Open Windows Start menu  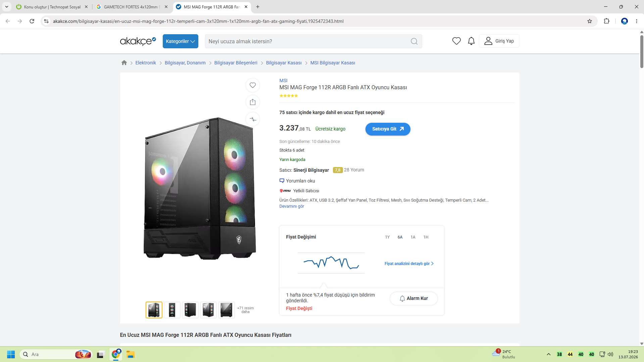click(x=11, y=354)
